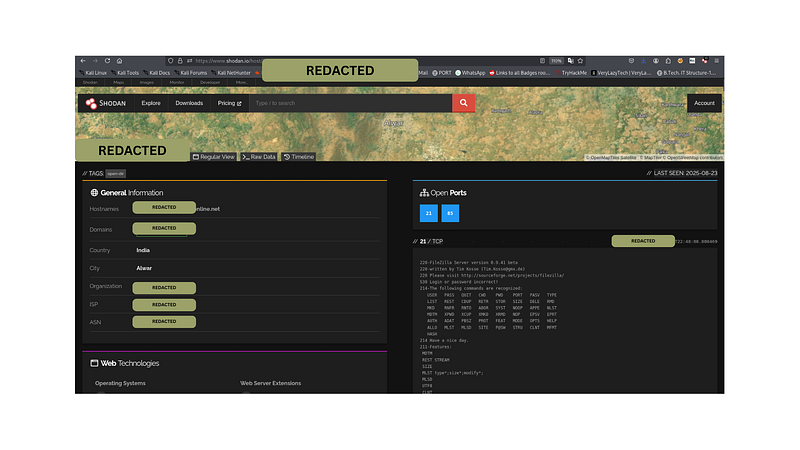Switch to the Raw Data tab

click(259, 157)
